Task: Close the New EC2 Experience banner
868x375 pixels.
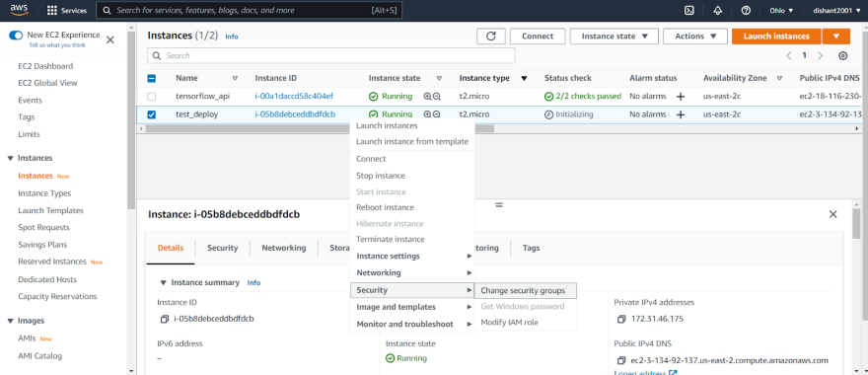Action: (x=110, y=39)
